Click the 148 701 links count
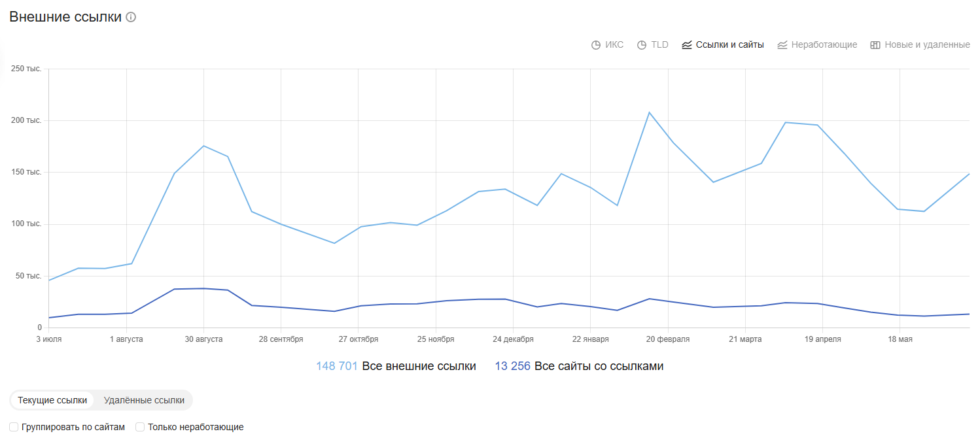The height and width of the screenshot is (438, 980). (x=337, y=366)
